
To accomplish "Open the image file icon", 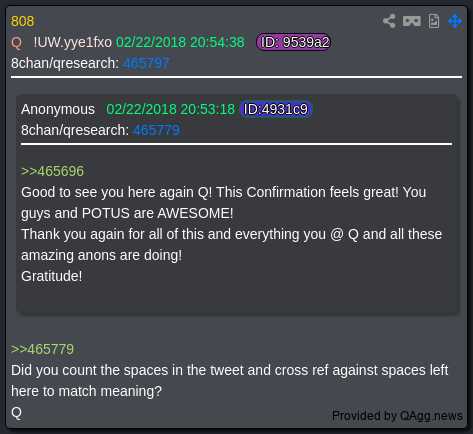I will tap(434, 21).
